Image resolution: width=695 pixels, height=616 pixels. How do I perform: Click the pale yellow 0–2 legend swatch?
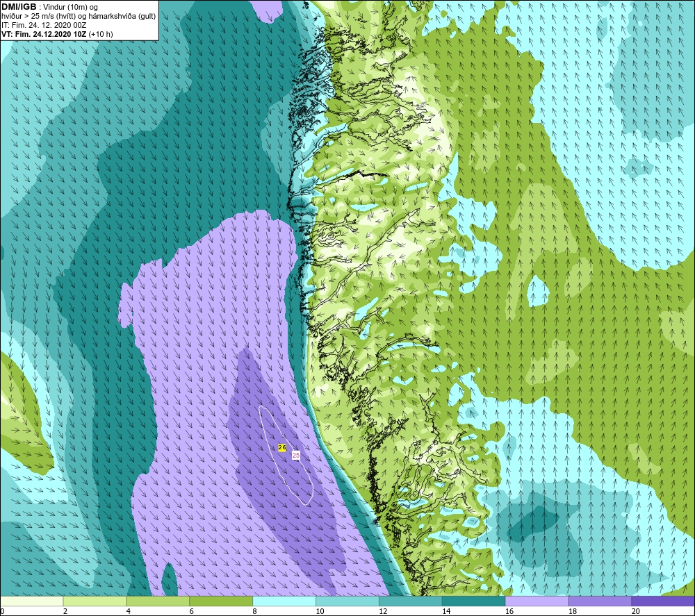32,601
